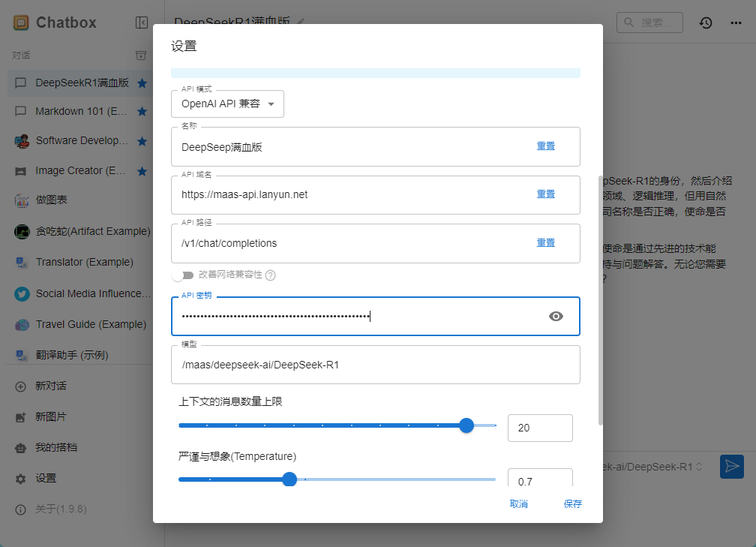Click the plus icon for 新对话

click(21, 386)
